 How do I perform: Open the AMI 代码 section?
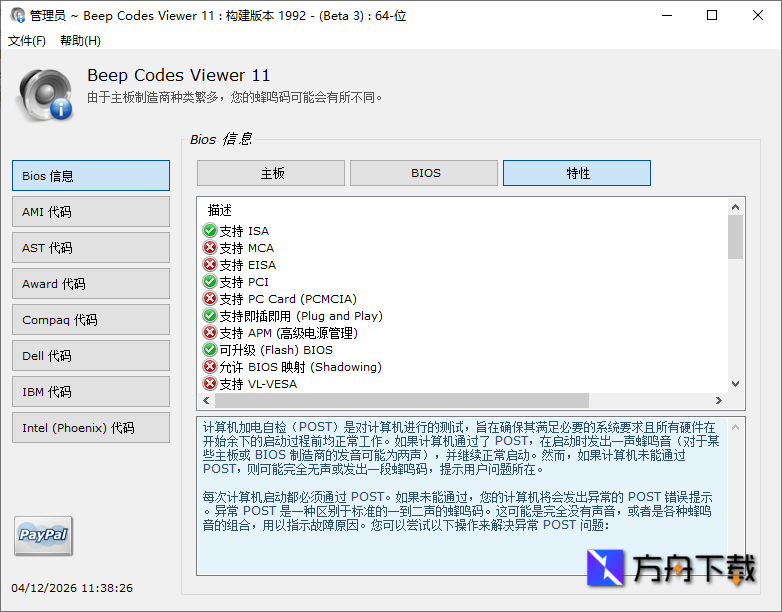(x=91, y=211)
